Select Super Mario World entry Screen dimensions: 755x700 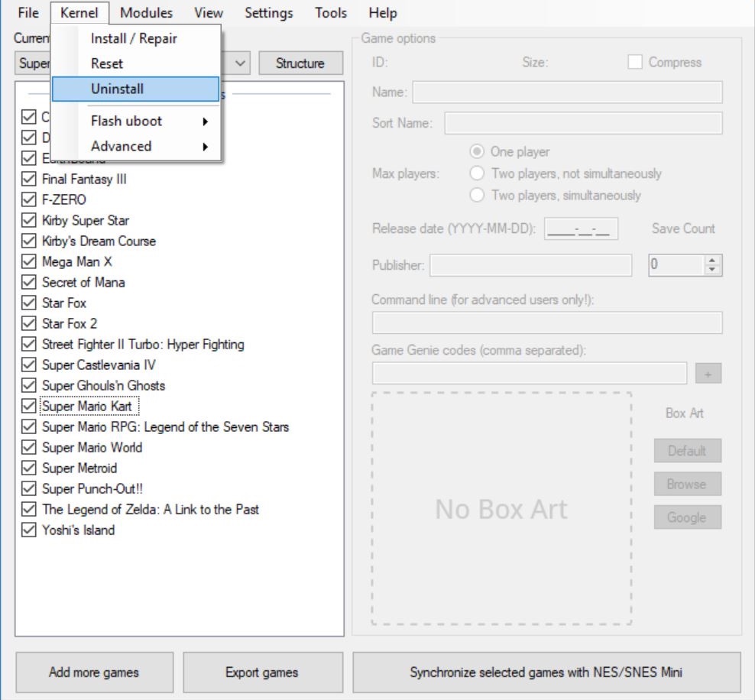click(92, 448)
